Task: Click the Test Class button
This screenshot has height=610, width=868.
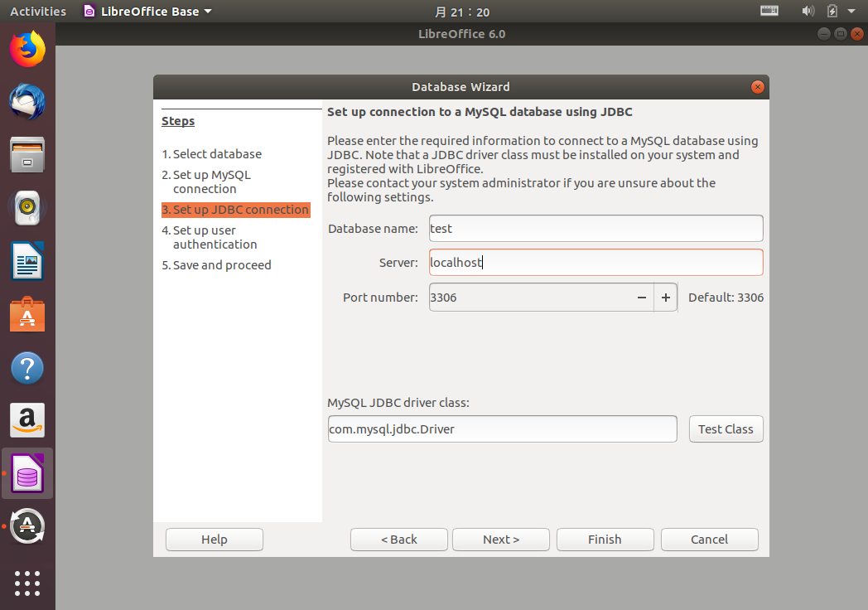Action: click(726, 428)
